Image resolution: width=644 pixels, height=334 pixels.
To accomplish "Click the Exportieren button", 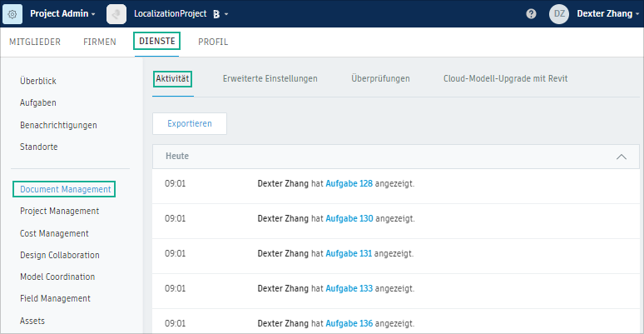I will (190, 123).
